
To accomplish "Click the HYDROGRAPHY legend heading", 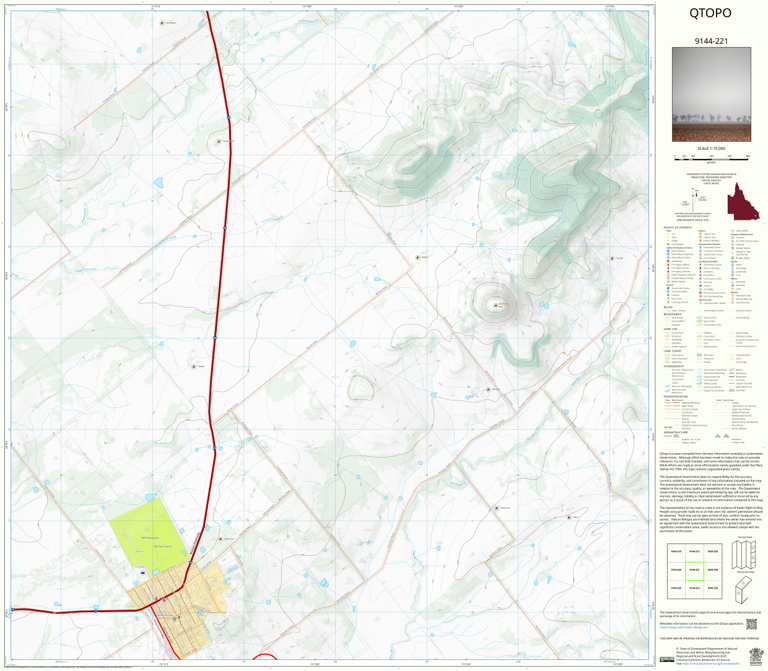I will (674, 366).
